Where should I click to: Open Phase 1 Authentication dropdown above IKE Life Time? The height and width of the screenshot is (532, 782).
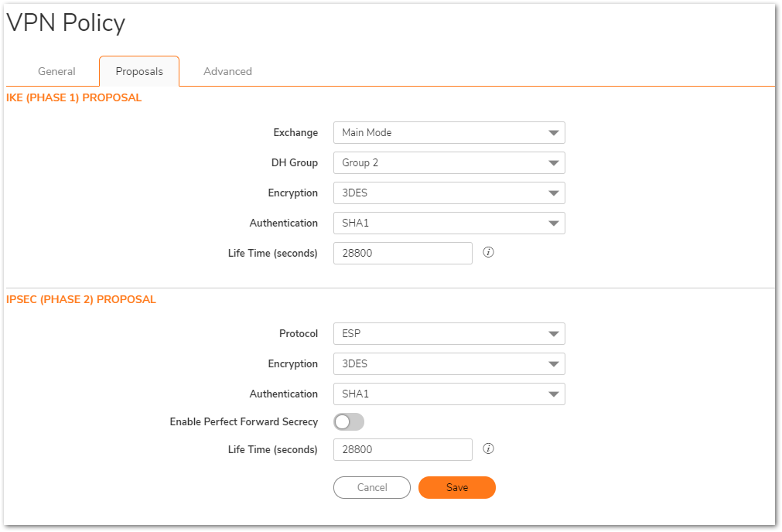[x=449, y=223]
